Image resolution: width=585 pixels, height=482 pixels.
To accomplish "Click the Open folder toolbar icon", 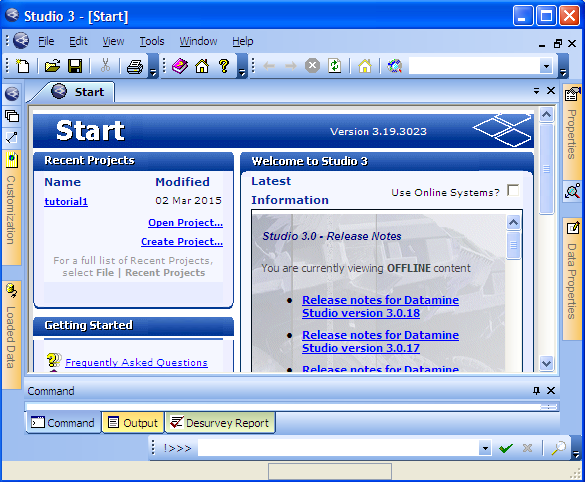I will 52,66.
